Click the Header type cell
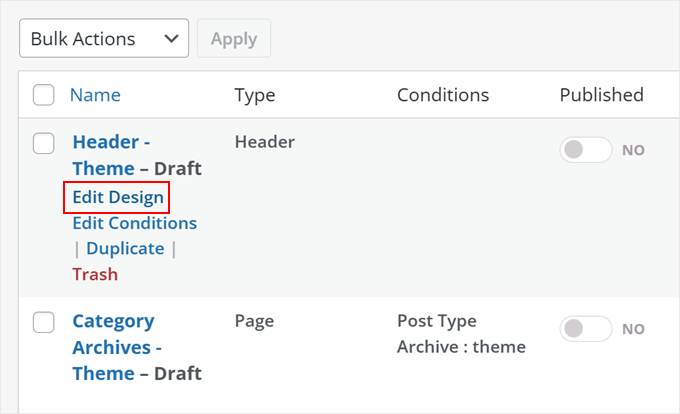Screen dimensions: 680x414 click(x=264, y=142)
